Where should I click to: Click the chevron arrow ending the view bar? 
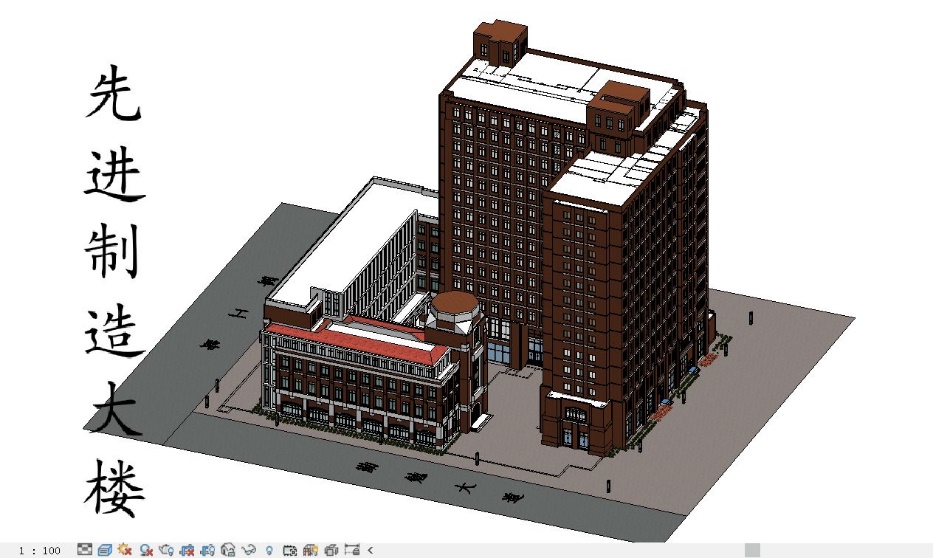pos(370,550)
